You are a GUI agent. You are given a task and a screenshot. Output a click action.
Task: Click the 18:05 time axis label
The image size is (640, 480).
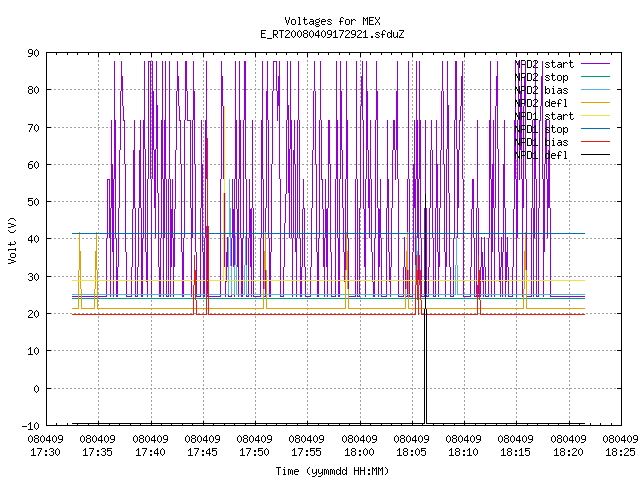pyautogui.click(x=411, y=452)
